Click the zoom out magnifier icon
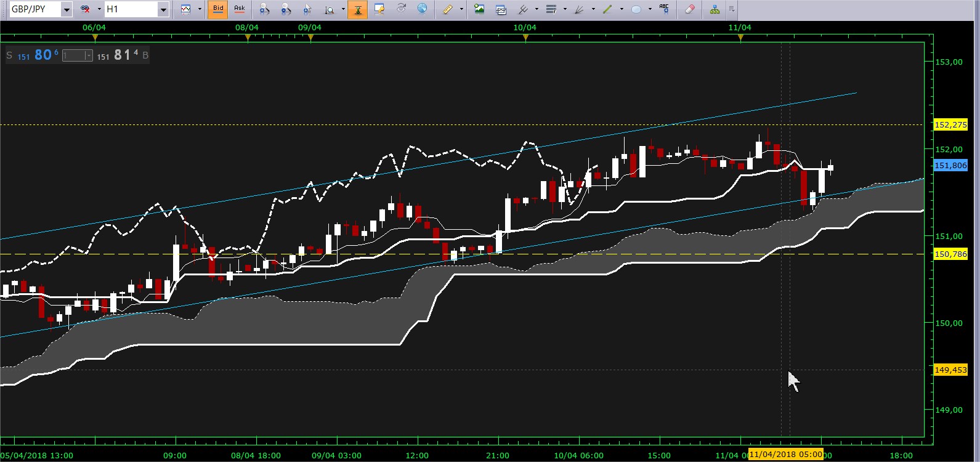Screen dimensions: 980x462 click(286, 9)
